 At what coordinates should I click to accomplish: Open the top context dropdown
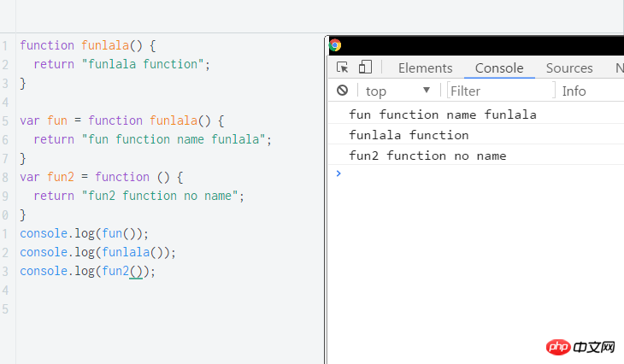(x=398, y=91)
